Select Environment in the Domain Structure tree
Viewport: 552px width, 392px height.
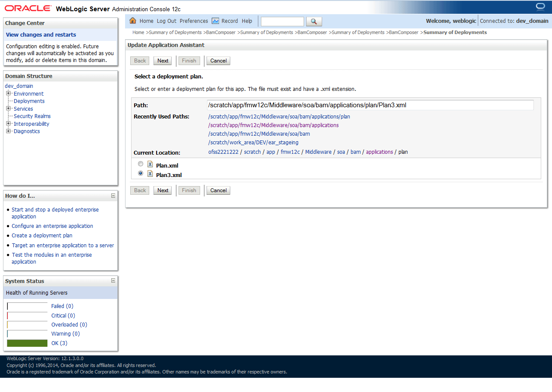tap(28, 93)
